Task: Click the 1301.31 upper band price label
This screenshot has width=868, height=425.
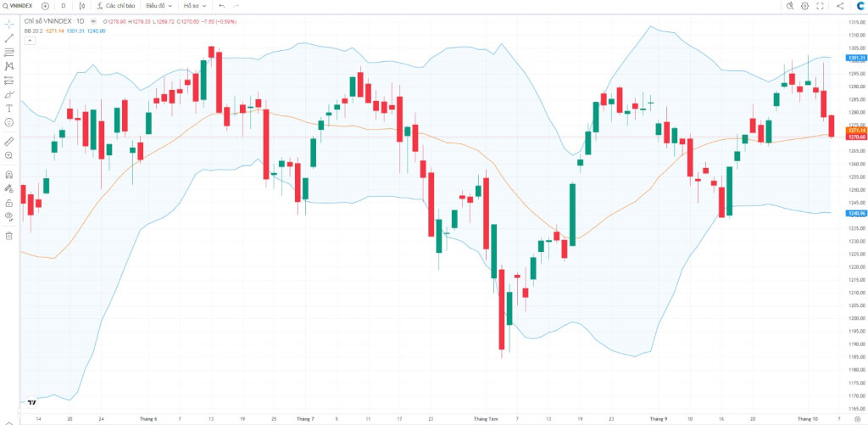Action: click(x=855, y=58)
